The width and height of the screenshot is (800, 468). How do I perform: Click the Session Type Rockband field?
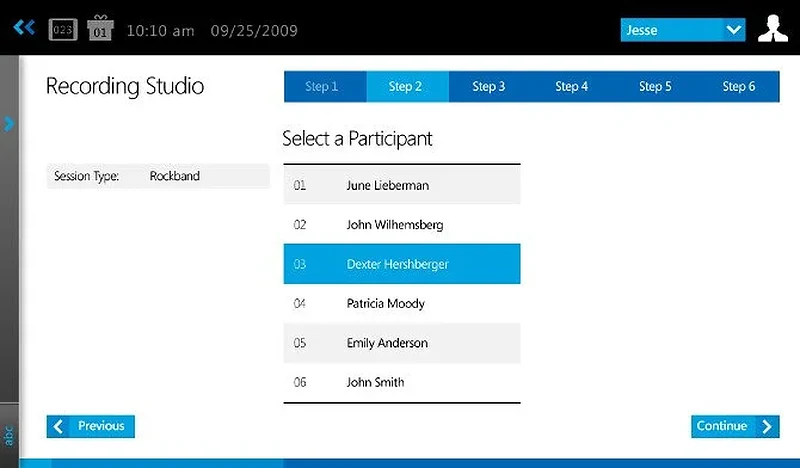158,176
